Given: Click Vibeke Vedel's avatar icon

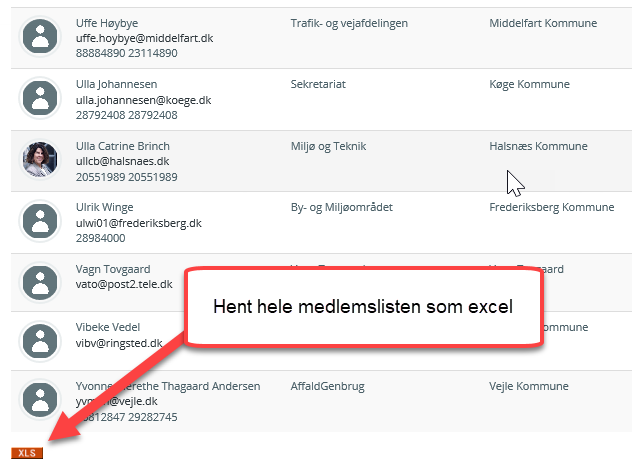Looking at the screenshot, I should (40, 343).
